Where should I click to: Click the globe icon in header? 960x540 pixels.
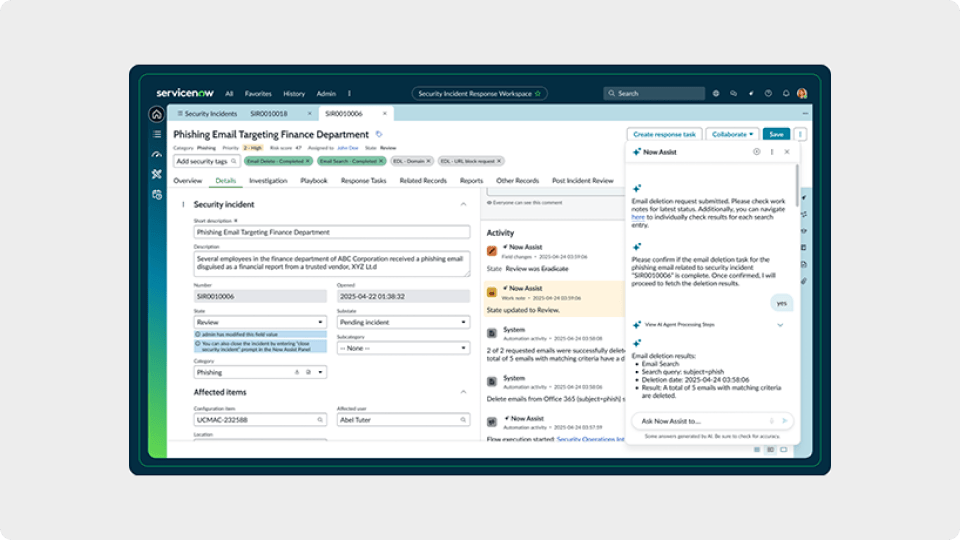point(716,93)
